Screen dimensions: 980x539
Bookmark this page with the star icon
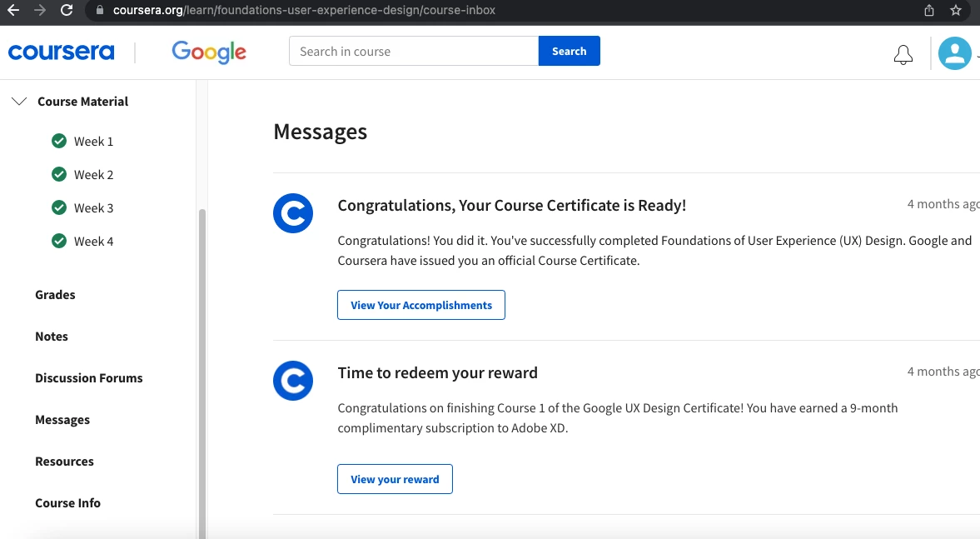[956, 10]
